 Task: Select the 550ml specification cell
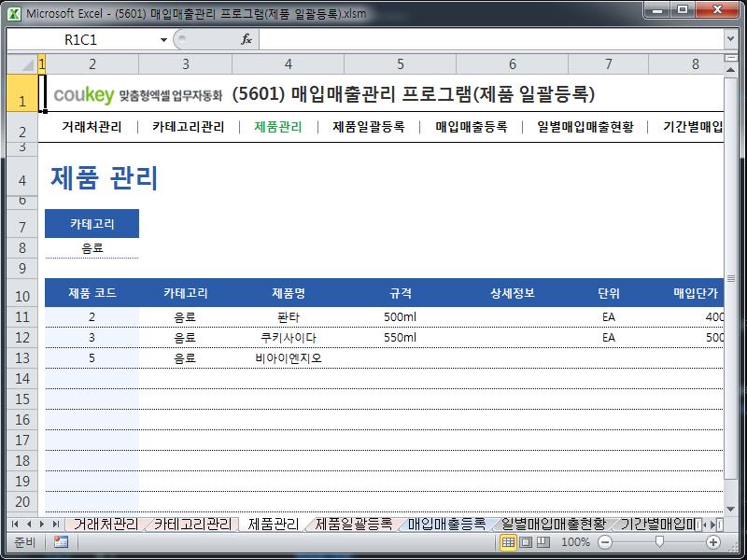pos(401,338)
